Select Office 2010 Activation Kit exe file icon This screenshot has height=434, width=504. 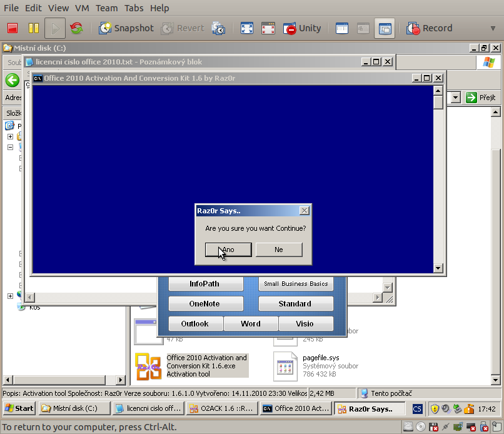(148, 366)
